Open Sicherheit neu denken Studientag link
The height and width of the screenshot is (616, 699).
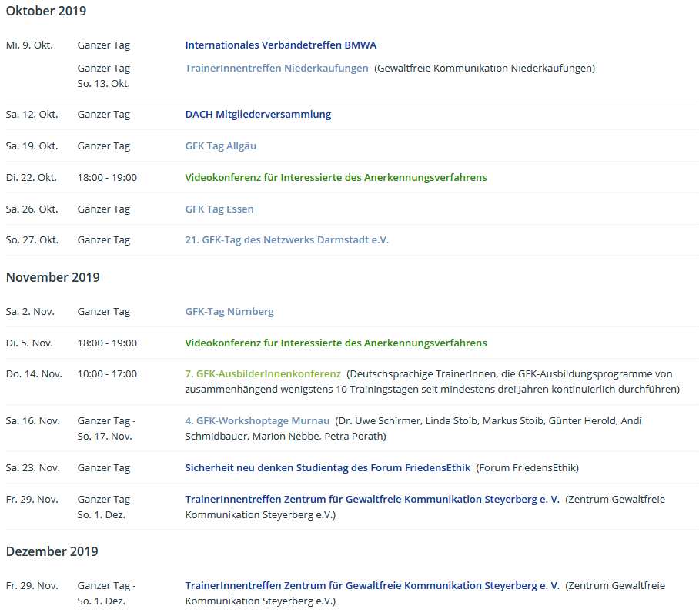pos(328,467)
